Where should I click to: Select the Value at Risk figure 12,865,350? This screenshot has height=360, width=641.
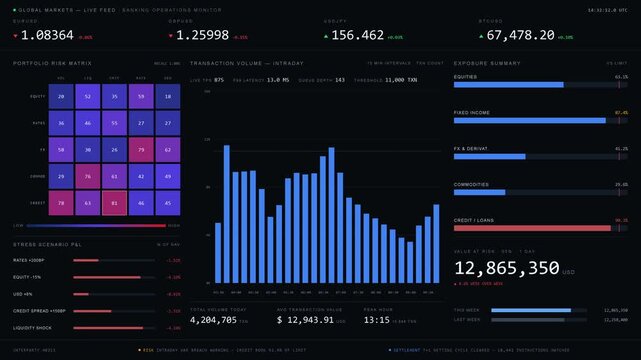point(507,268)
